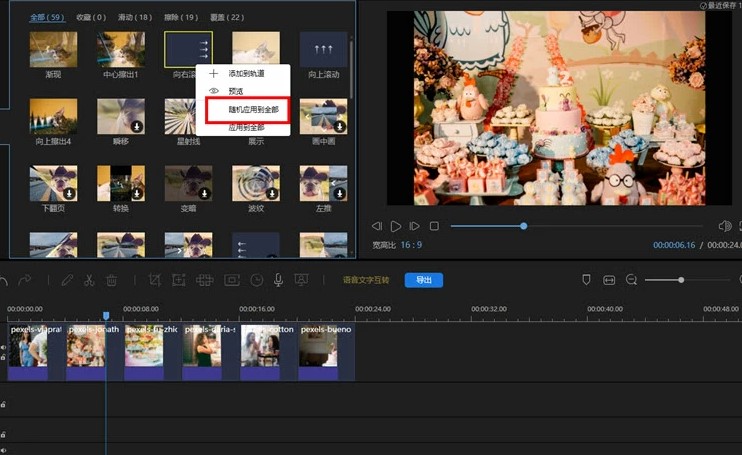The width and height of the screenshot is (742, 455).
Task: Click the scissors split tool icon
Action: pos(89,280)
